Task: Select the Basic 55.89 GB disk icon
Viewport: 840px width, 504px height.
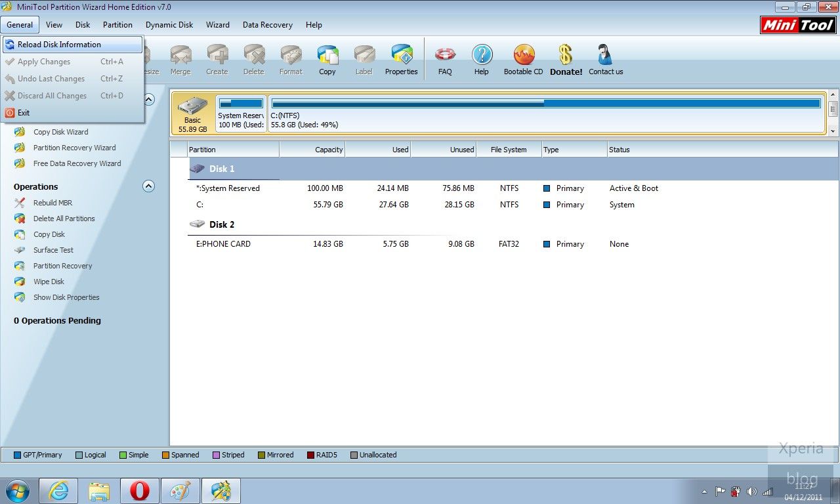Action: [192, 114]
